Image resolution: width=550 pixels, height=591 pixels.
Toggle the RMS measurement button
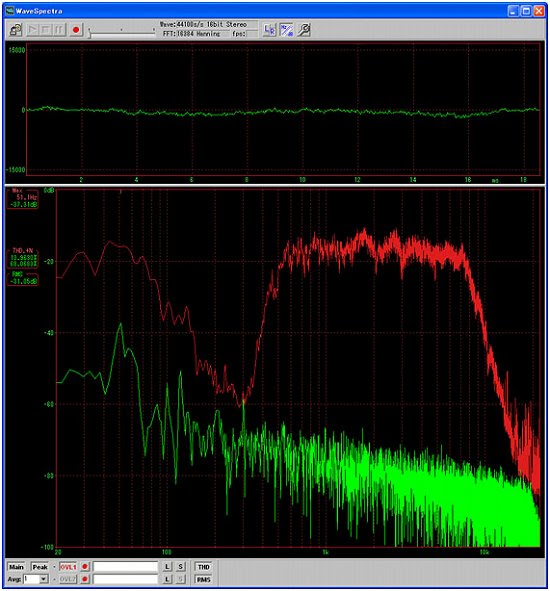[x=204, y=579]
